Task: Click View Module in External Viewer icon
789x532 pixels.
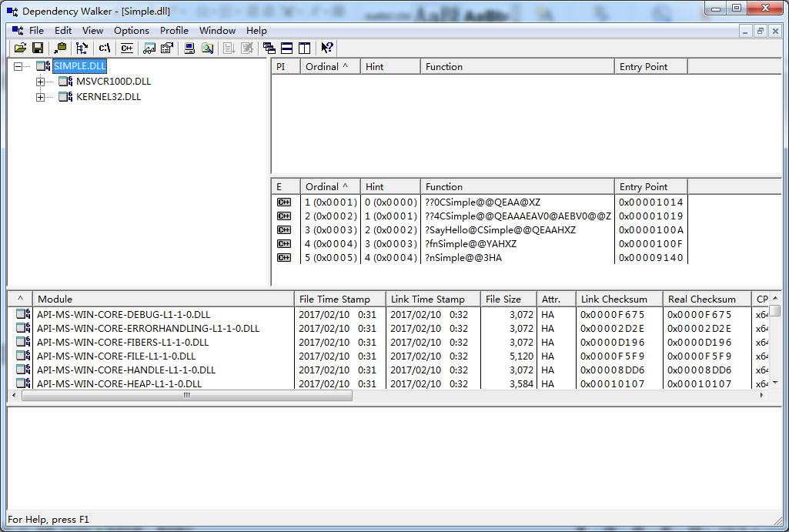Action: point(149,49)
